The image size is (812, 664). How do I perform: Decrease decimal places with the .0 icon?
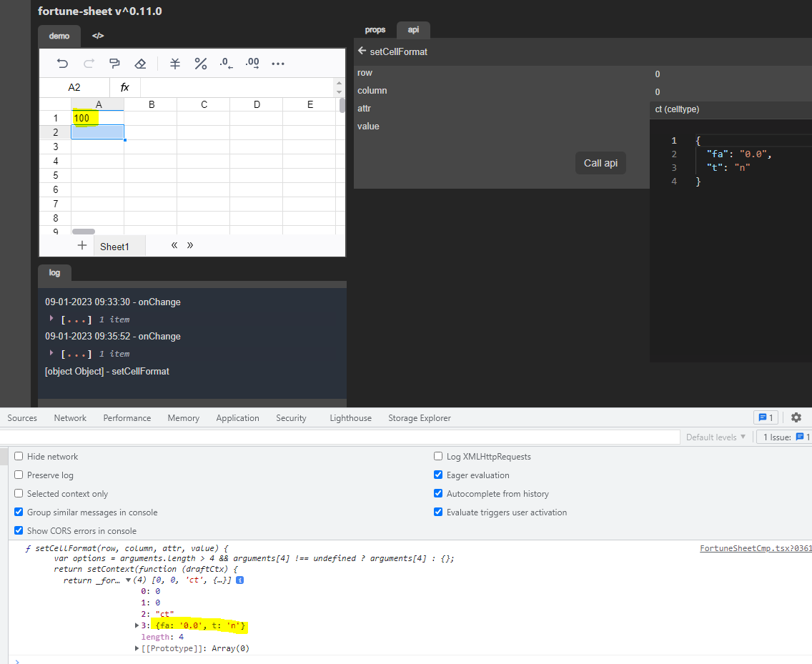pyautogui.click(x=227, y=64)
